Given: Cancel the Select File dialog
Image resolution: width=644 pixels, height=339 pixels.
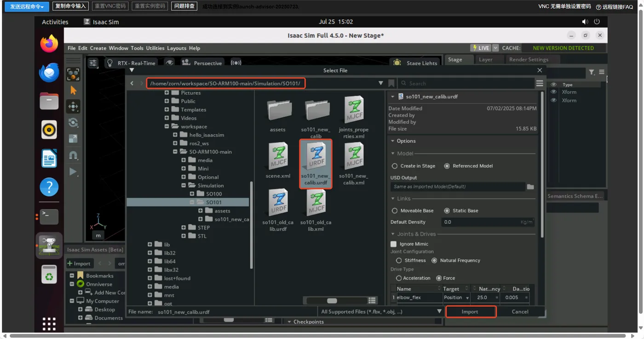Looking at the screenshot, I should pyautogui.click(x=520, y=311).
